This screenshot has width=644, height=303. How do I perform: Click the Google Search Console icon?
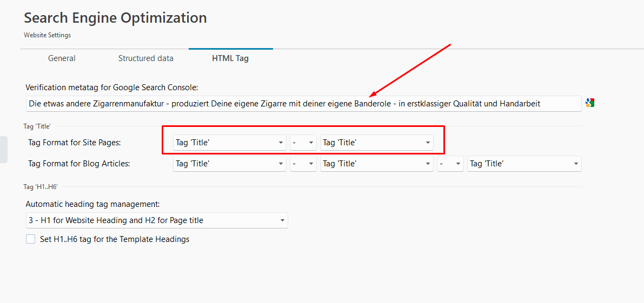(590, 103)
